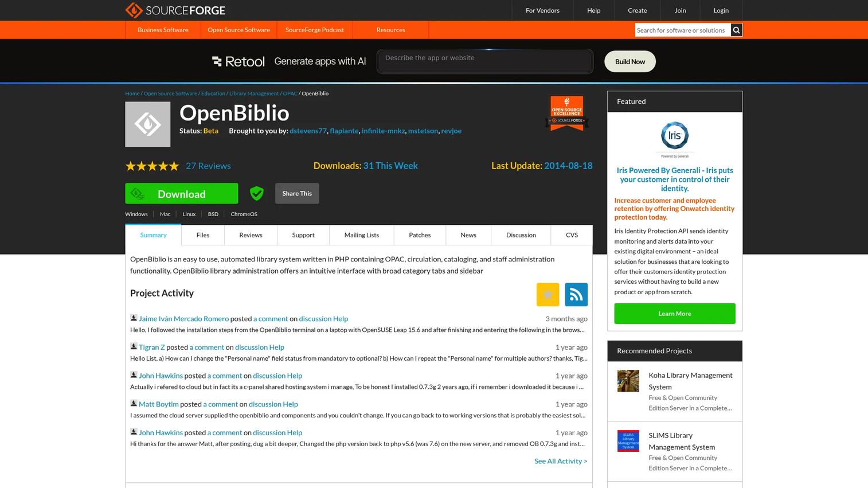Screen dimensions: 868x488
Task: Open the SLiMS Library Management thumbnail
Action: (x=628, y=441)
